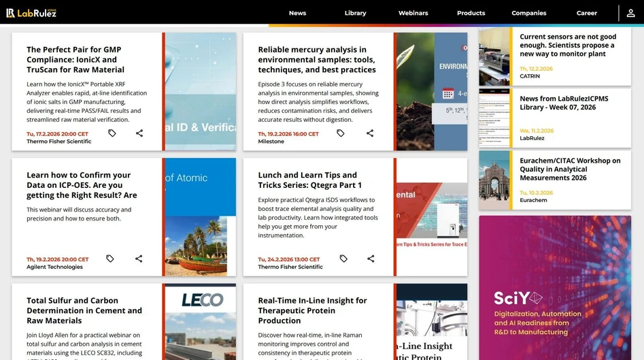
Task: Click tag icon on Qtegra Part 1 card
Action: click(x=343, y=259)
